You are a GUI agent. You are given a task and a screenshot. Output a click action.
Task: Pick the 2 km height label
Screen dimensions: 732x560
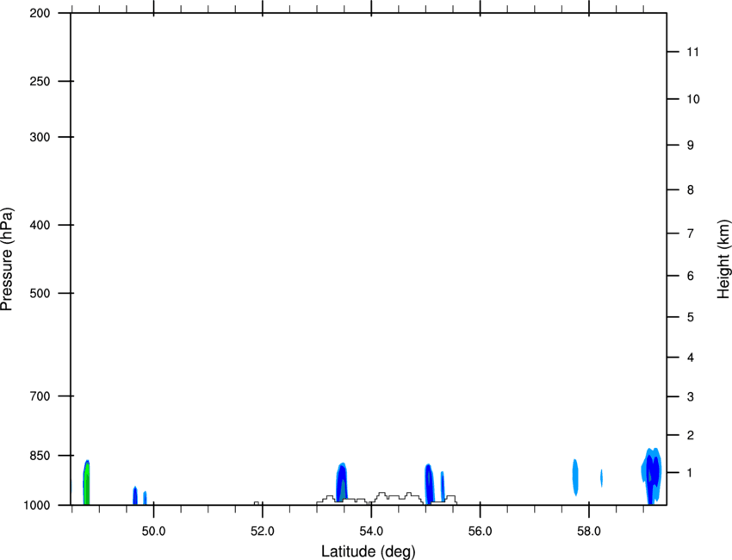[691, 435]
